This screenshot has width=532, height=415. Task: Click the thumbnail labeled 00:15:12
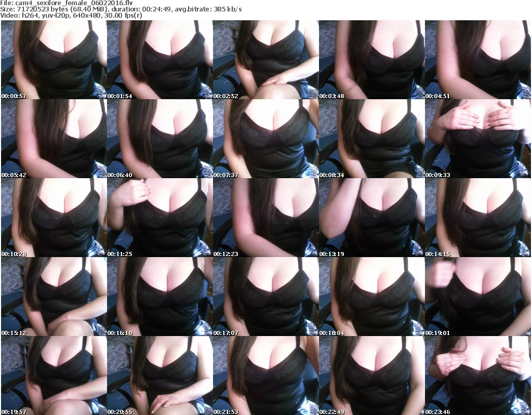pyautogui.click(x=54, y=297)
